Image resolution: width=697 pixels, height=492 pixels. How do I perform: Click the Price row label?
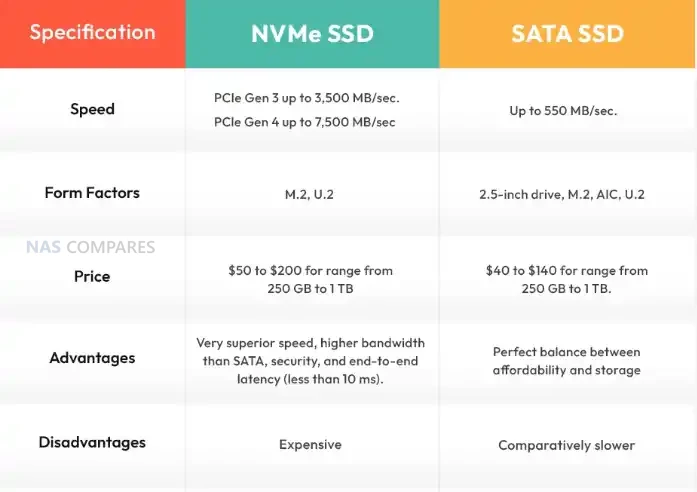coord(92,276)
